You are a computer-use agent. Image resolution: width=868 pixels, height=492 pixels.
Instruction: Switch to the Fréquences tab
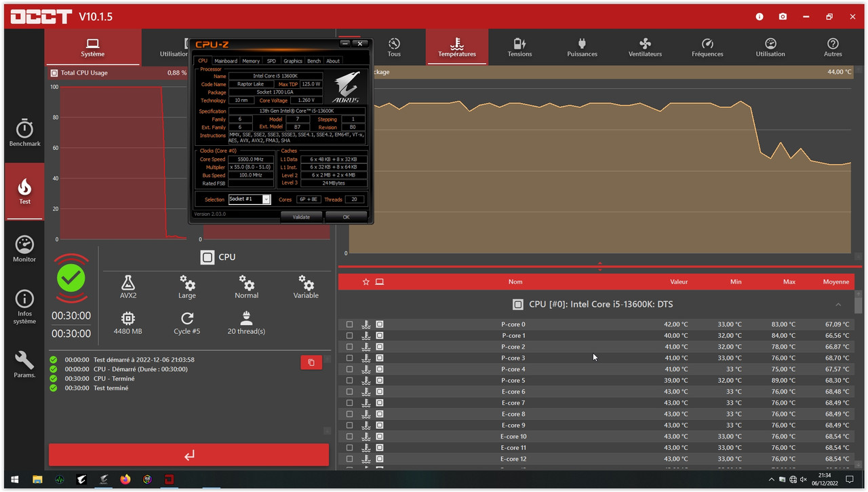[x=707, y=47]
